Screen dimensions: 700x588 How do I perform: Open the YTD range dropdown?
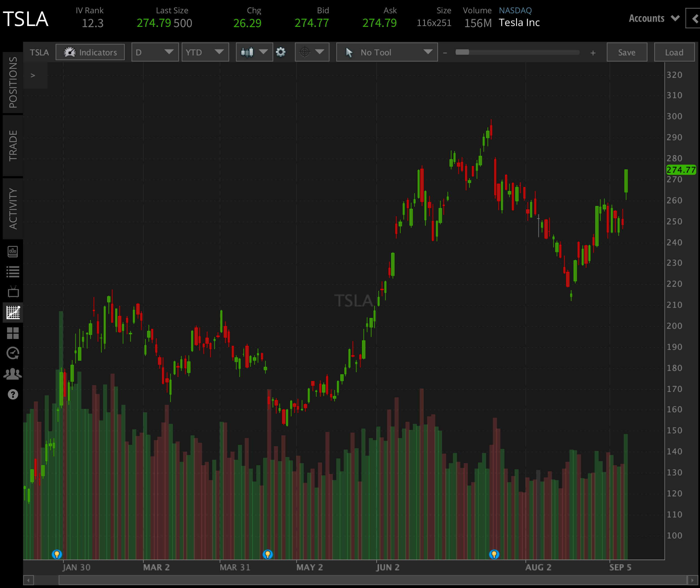(205, 52)
